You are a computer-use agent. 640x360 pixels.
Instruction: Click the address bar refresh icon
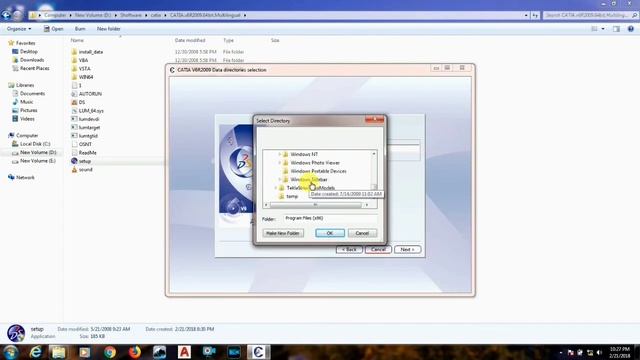[535, 15]
